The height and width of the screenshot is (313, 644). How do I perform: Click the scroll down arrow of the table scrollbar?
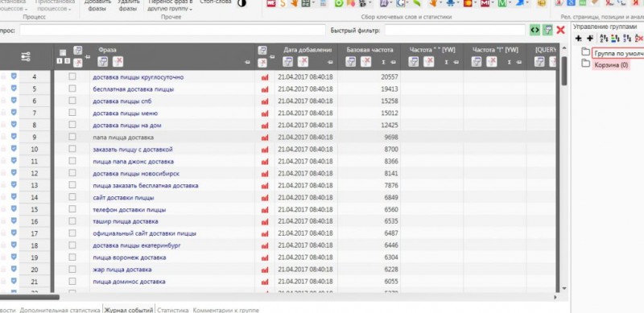(564, 288)
